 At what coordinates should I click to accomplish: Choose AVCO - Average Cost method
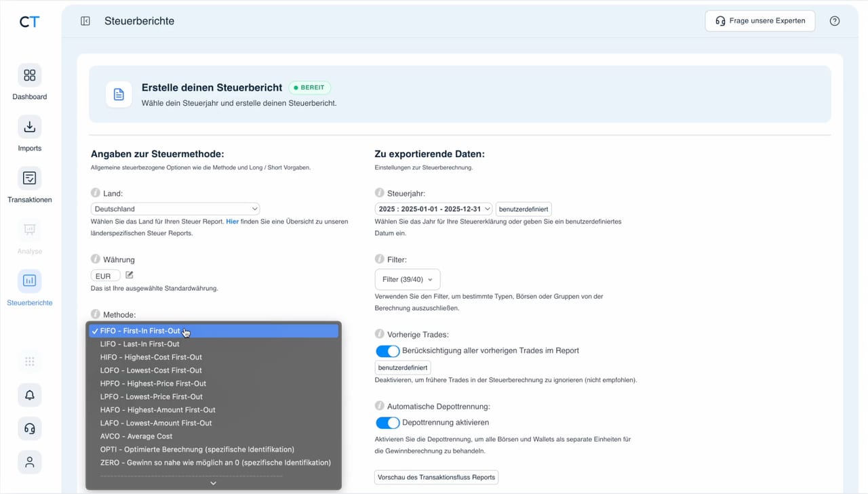(214, 436)
